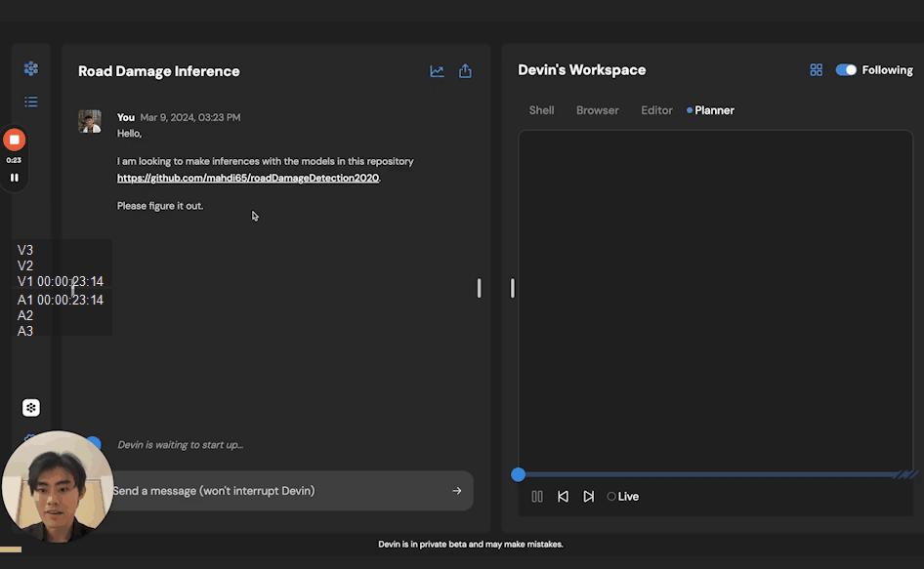Pause the recording timer

(14, 178)
